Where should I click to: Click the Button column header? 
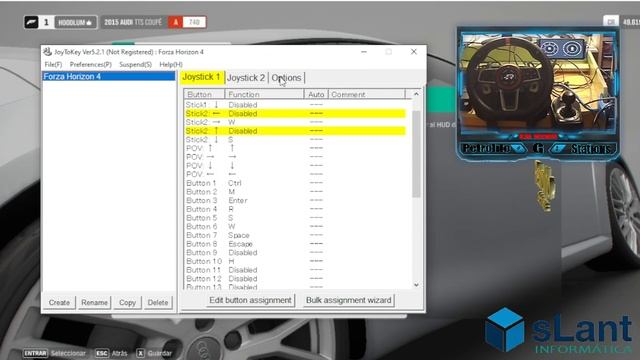(x=204, y=94)
